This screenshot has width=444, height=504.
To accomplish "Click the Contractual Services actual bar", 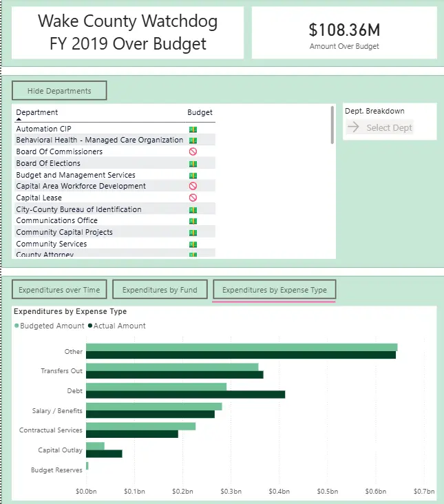I will [132, 434].
